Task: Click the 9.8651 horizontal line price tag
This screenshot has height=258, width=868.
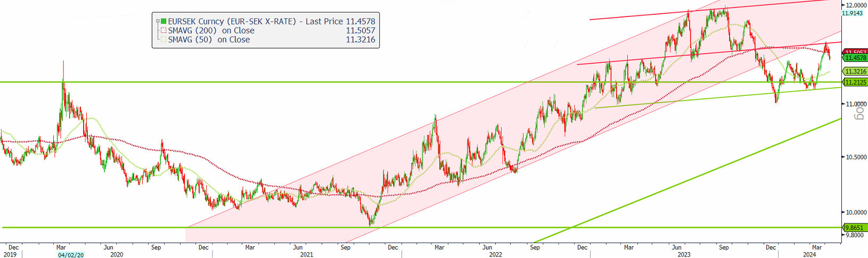Action: pos(855,228)
